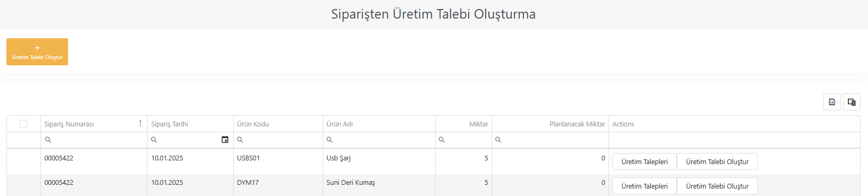Click search icon in Sipariş Tarihi filter
The width and height of the screenshot is (868, 196).
coord(154,140)
